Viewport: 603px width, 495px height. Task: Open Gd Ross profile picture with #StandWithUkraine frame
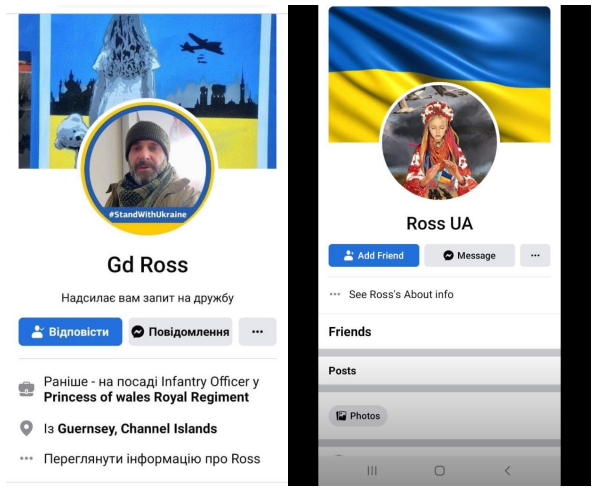click(148, 168)
